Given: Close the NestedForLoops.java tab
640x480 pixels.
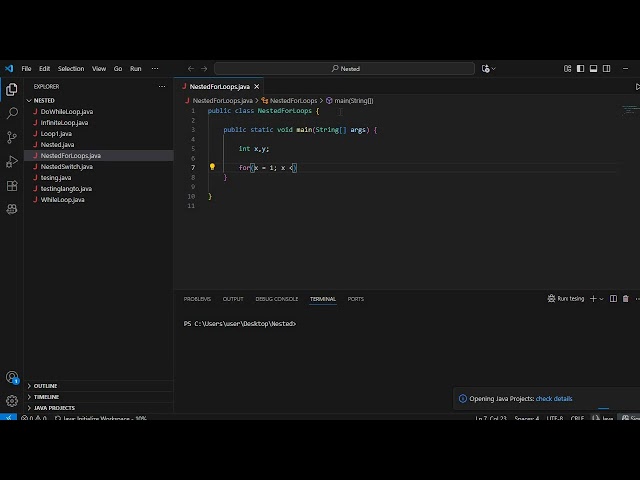Looking at the screenshot, I should coord(256,87).
